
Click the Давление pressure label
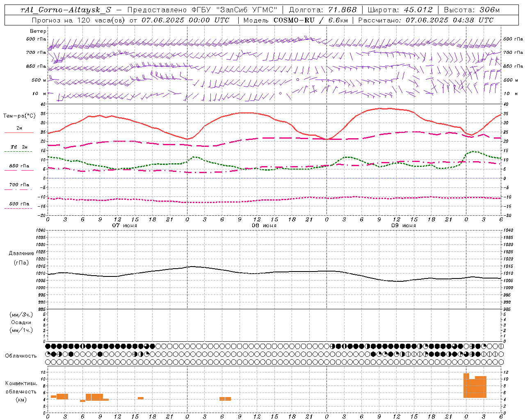click(x=21, y=253)
